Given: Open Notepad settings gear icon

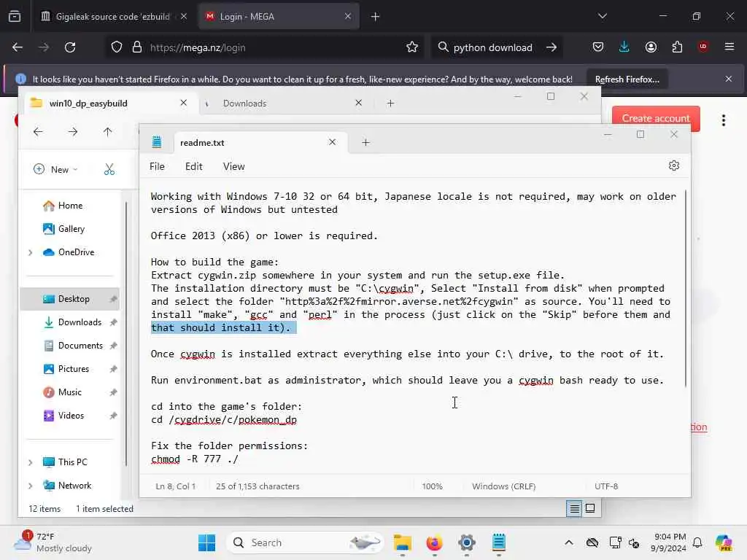Looking at the screenshot, I should pos(673,166).
